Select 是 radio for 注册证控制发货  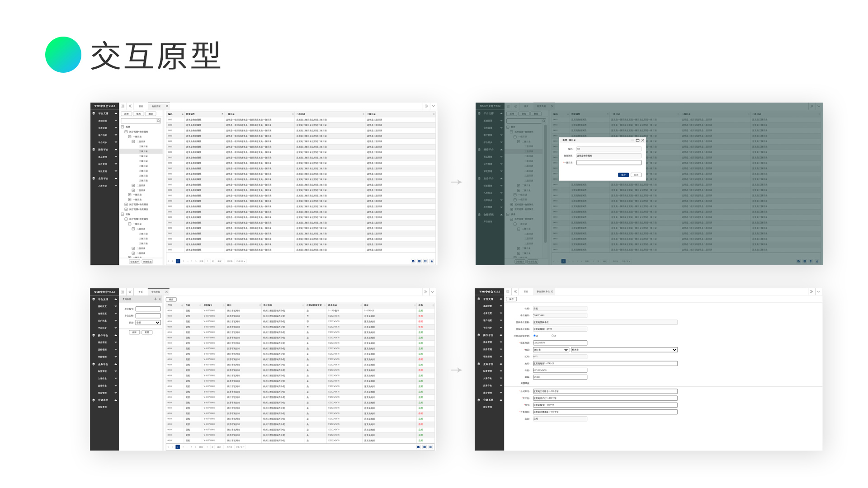(534, 336)
